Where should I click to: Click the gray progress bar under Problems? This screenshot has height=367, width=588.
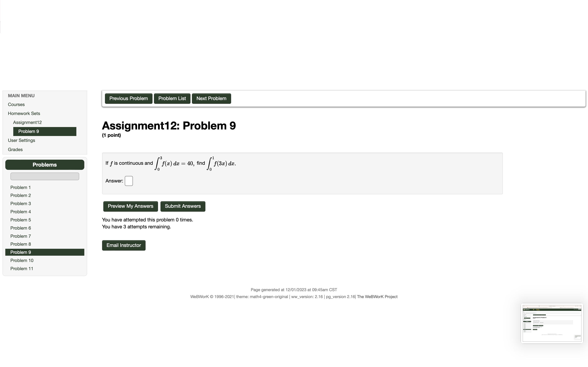pyautogui.click(x=45, y=176)
